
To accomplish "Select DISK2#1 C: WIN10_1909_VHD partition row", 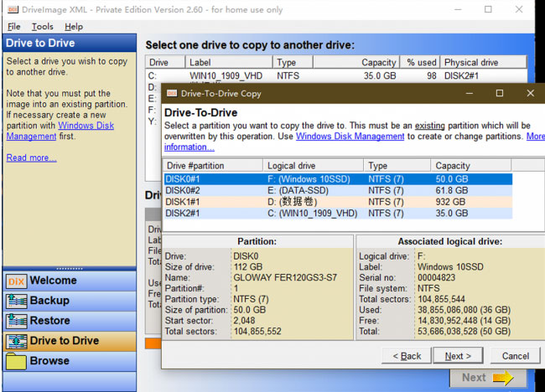I will point(338,214).
